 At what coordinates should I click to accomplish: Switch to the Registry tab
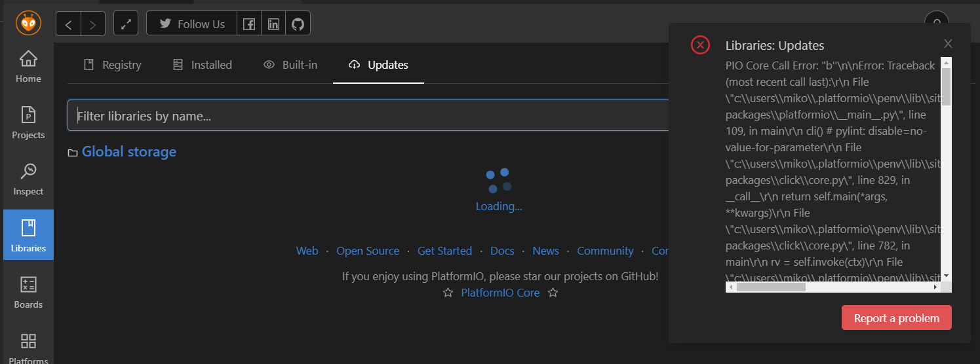pos(113,65)
